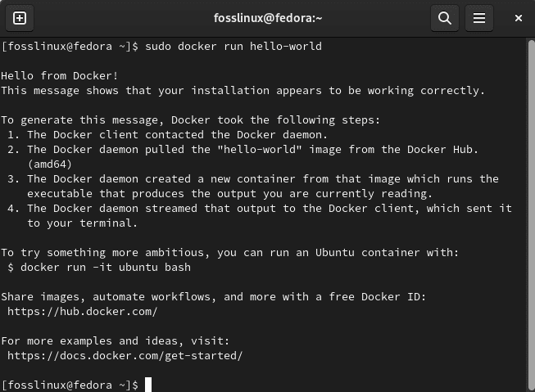
Task: Click the 'sudo docker run hello-world' command text
Action: [x=233, y=47]
